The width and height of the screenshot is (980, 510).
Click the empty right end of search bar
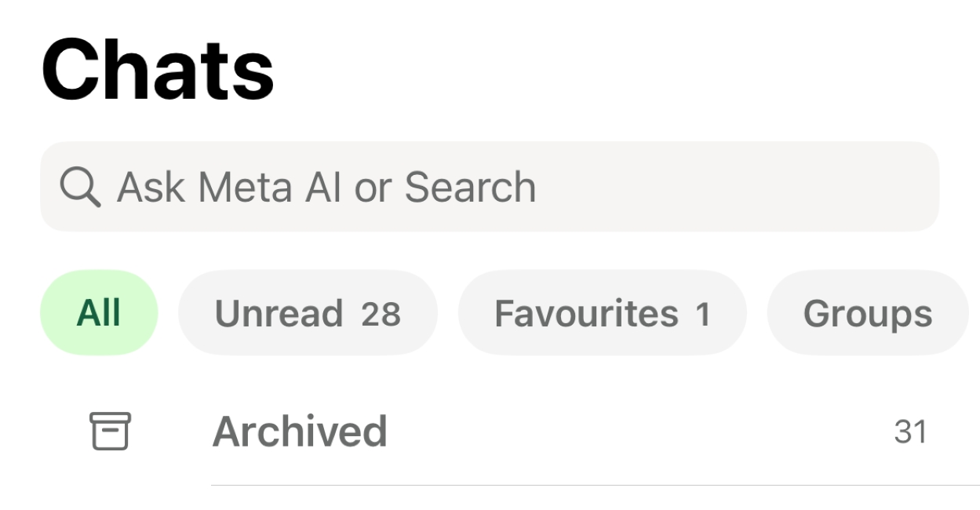point(824,187)
